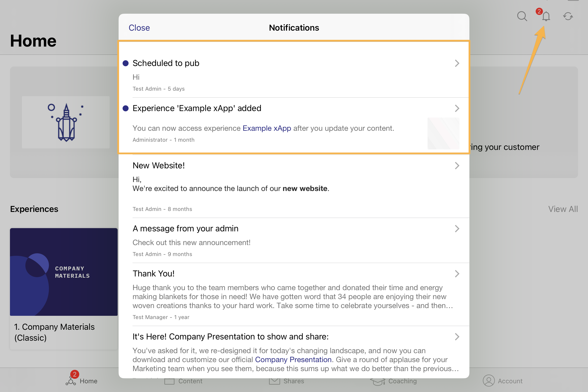Select 'Test Manager - 1 year' text
This screenshot has height=392, width=588.
click(161, 317)
